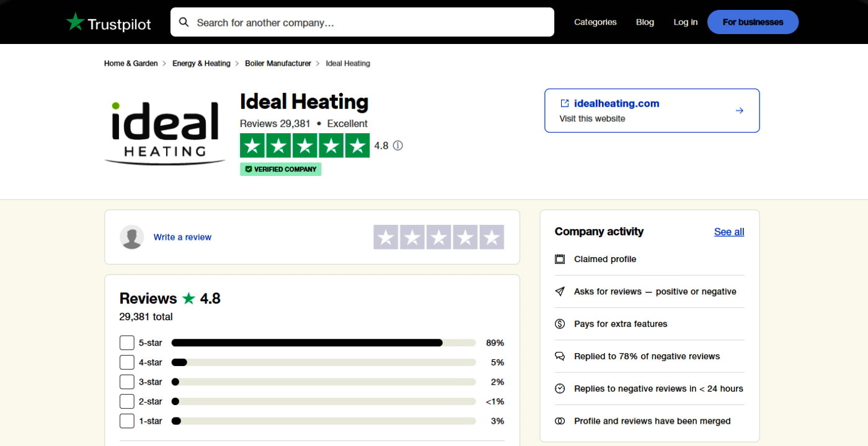Click the chevron after Energy & Heating breadcrumb

237,63
